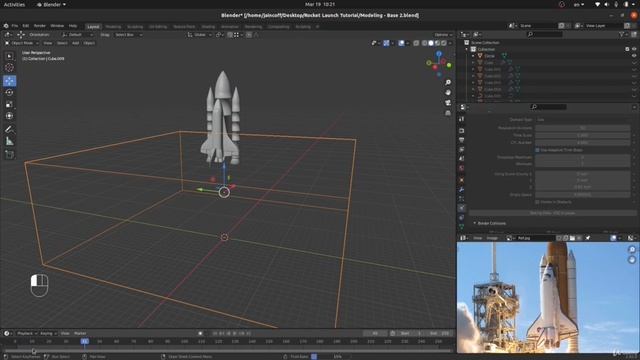
Task: Click the CFL Number value field
Action: pyautogui.click(x=583, y=142)
